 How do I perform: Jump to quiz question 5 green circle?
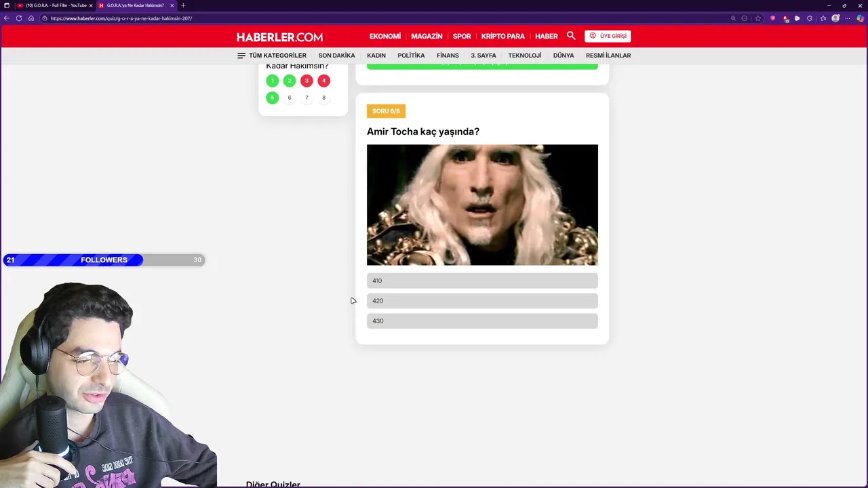pos(272,98)
